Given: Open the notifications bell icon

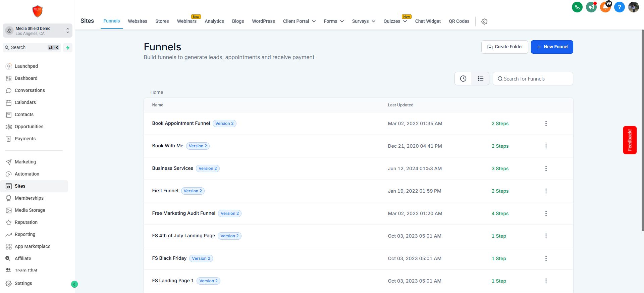Looking at the screenshot, I should tap(605, 7).
